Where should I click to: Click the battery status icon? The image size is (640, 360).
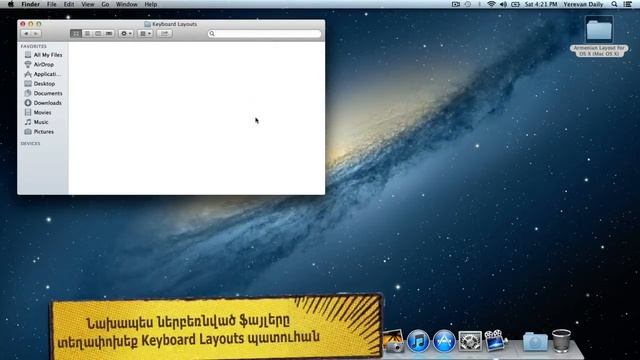(x=516, y=4)
